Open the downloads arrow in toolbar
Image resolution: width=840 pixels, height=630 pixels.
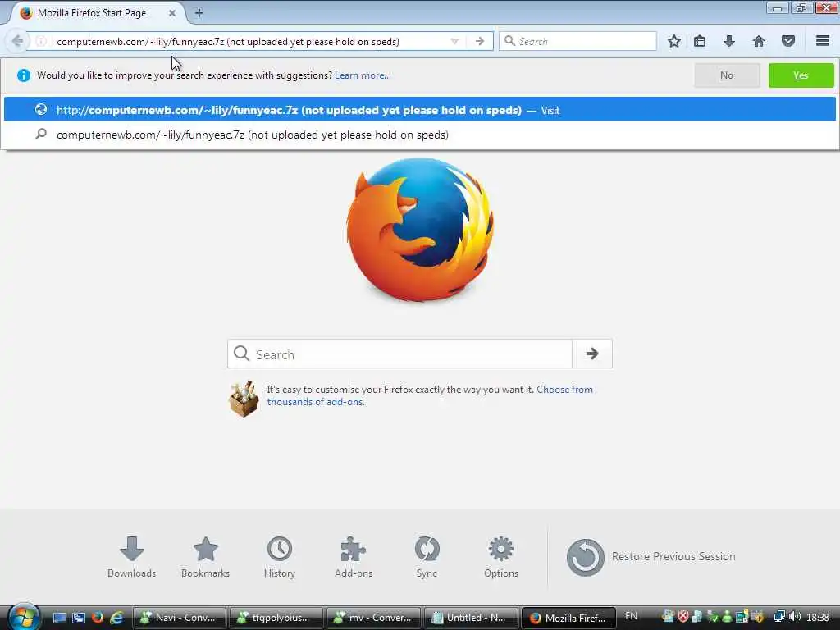click(x=729, y=41)
